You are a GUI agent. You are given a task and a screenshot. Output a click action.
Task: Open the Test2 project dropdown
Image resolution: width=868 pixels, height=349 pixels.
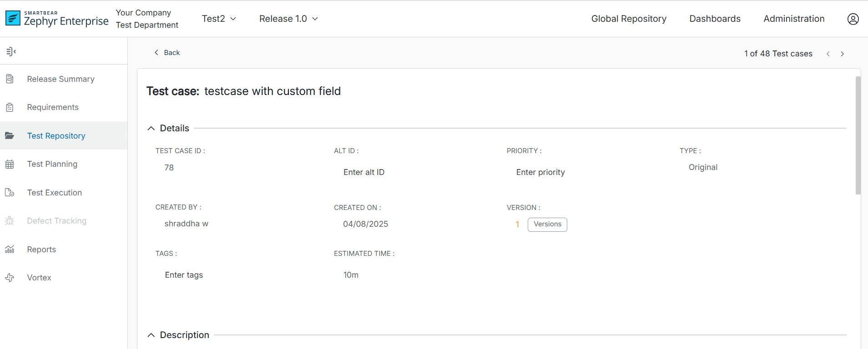(219, 19)
